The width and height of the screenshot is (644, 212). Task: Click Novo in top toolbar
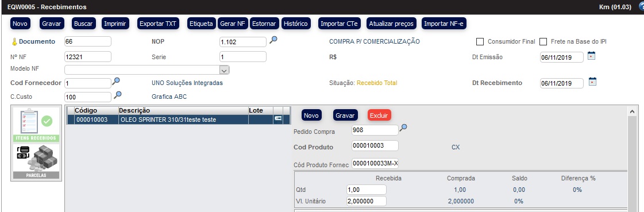(x=20, y=24)
